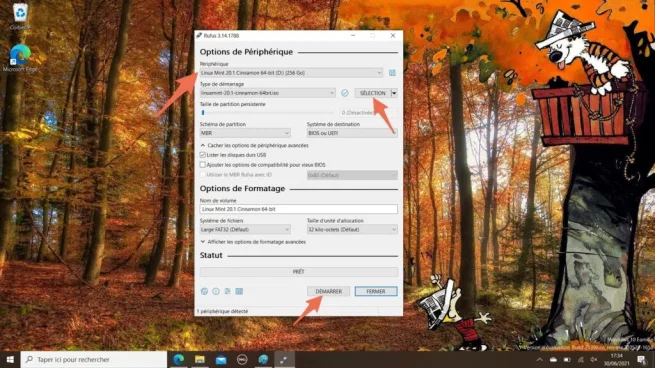This screenshot has width=655, height=368.
Task: Expand Afficher les options de formatage avancées
Action: click(x=253, y=242)
